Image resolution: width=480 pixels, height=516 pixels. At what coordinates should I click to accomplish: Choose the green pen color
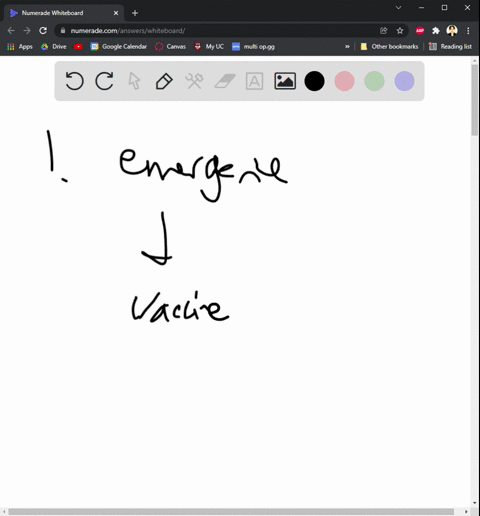click(x=374, y=81)
